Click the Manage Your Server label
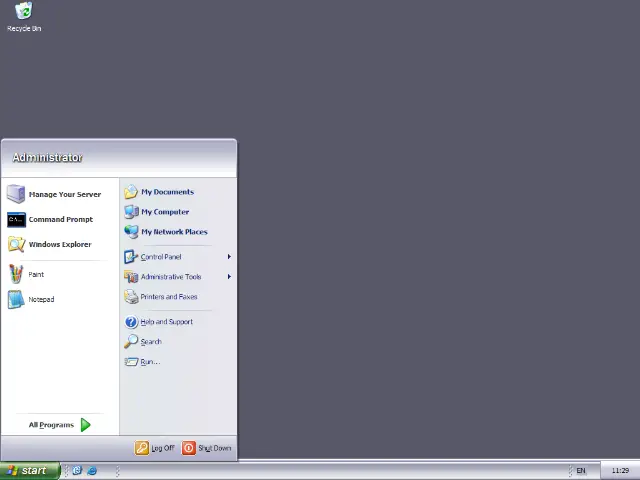The image size is (640, 480). pos(65,194)
